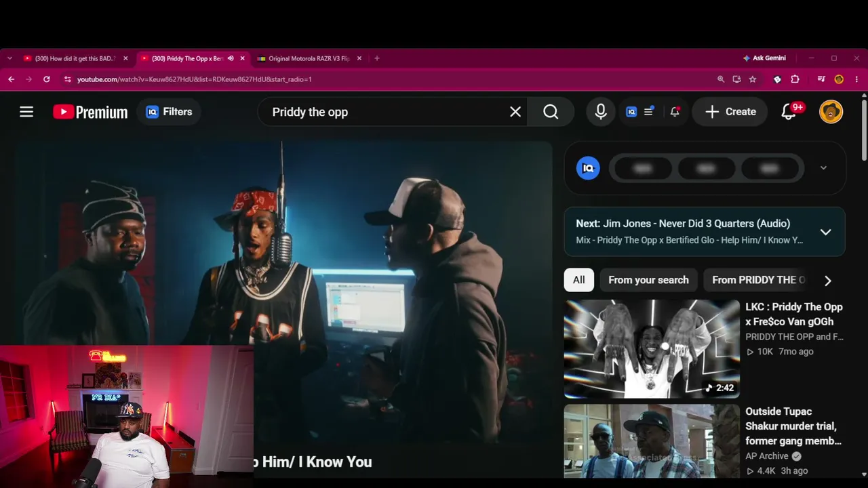Switch to the Original Motorola RAZR V3 tab
Screen dimensions: 868x488
point(309,58)
